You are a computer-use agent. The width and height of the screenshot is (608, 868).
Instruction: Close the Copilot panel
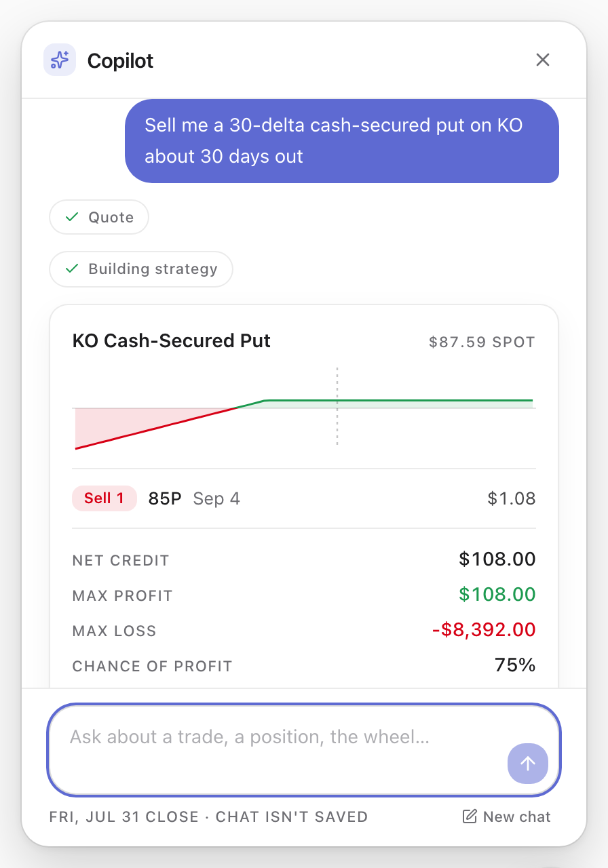pyautogui.click(x=542, y=60)
